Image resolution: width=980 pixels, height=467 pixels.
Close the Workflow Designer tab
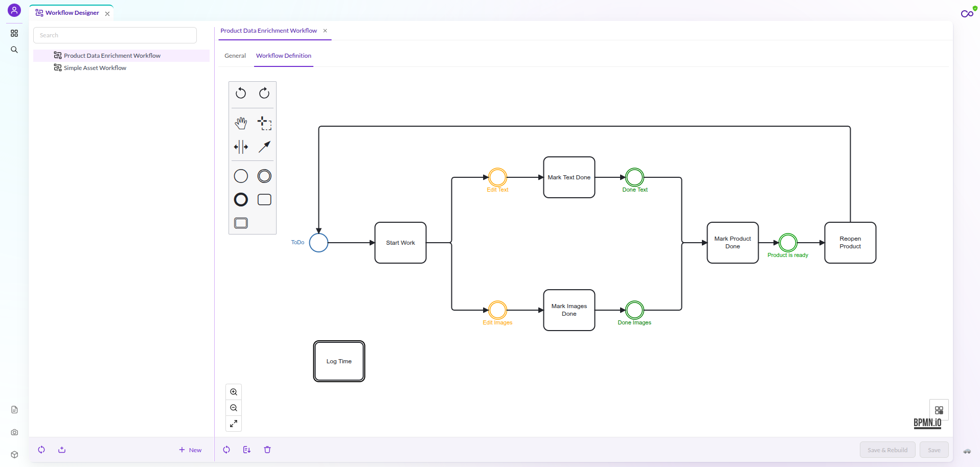pos(107,14)
